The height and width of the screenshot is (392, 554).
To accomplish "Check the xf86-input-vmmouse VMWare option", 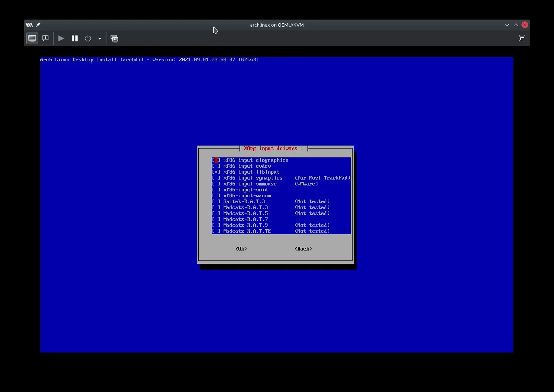I will click(x=216, y=184).
